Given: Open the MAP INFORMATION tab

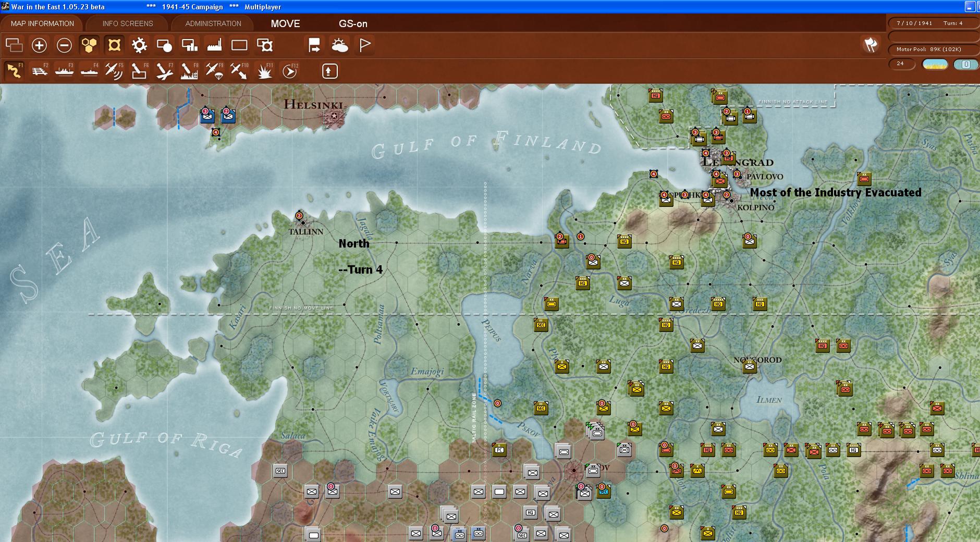Looking at the screenshot, I should click(42, 23).
